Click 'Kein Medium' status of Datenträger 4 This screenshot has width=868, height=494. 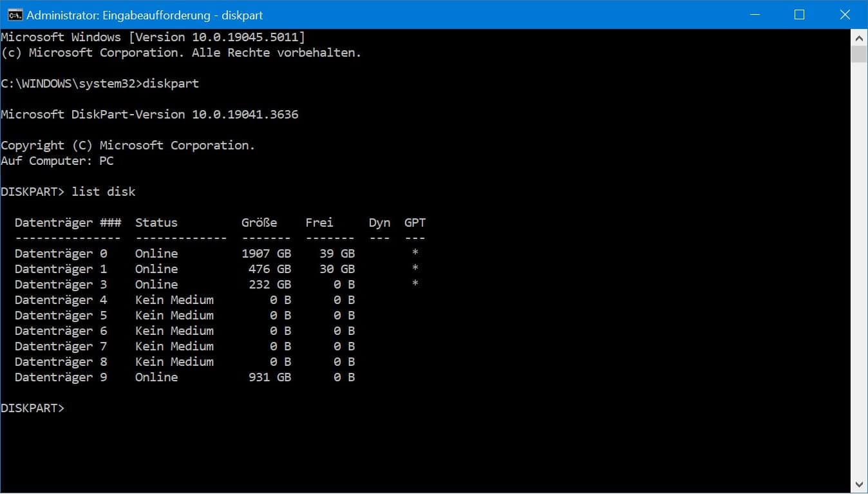point(175,300)
